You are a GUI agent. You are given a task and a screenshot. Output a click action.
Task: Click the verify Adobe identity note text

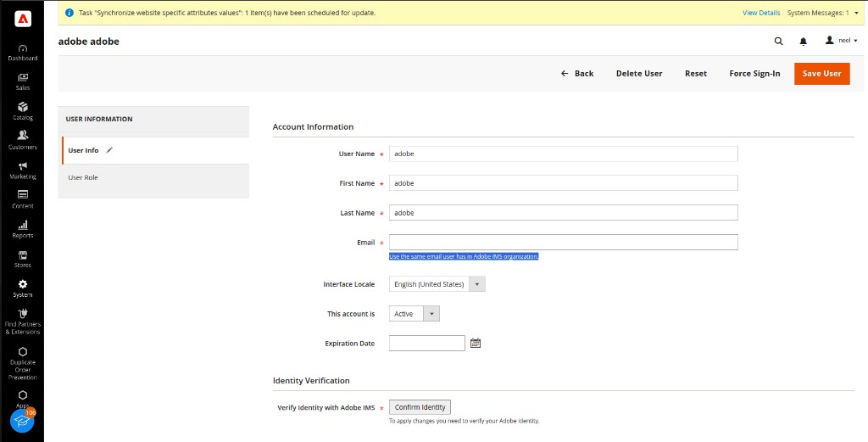[464, 421]
